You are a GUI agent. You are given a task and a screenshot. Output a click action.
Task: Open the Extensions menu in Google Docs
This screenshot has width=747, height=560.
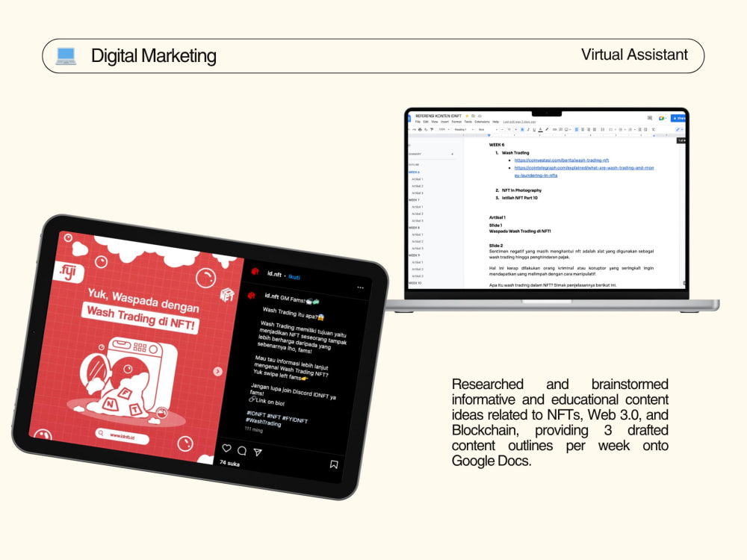[482, 122]
